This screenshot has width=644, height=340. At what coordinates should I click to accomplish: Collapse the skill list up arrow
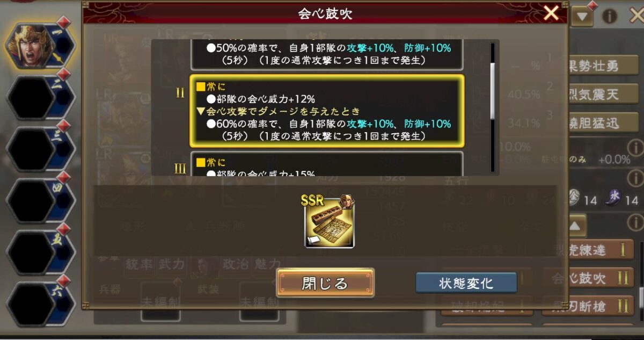click(x=575, y=226)
